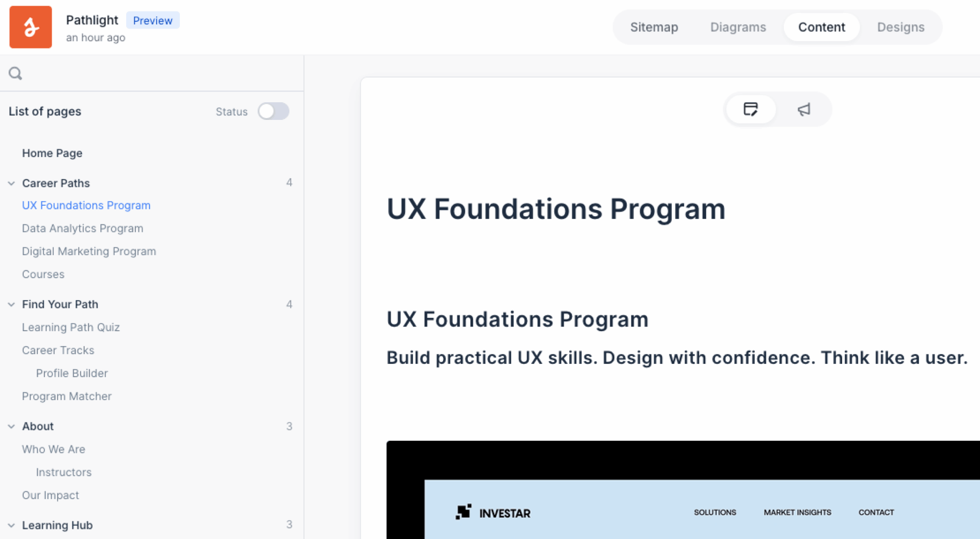Click MARKET INSIGHTS in the preview navigation
This screenshot has width=980, height=539.
(x=797, y=512)
